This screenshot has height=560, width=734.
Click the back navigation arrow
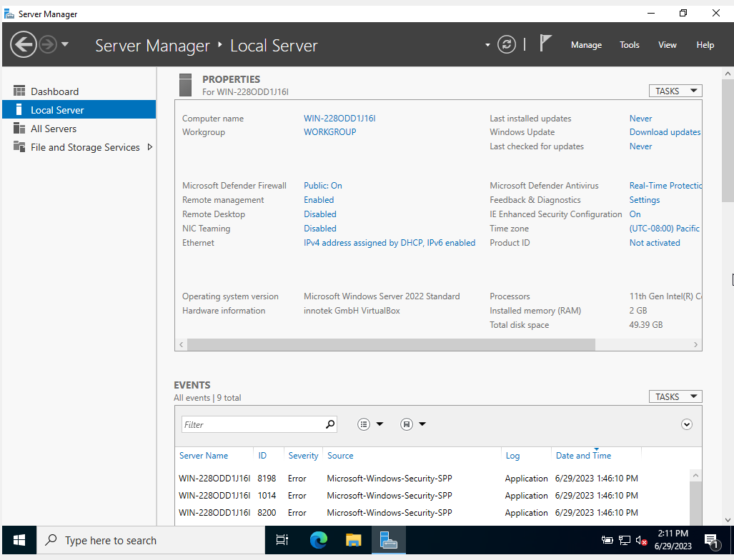point(23,44)
